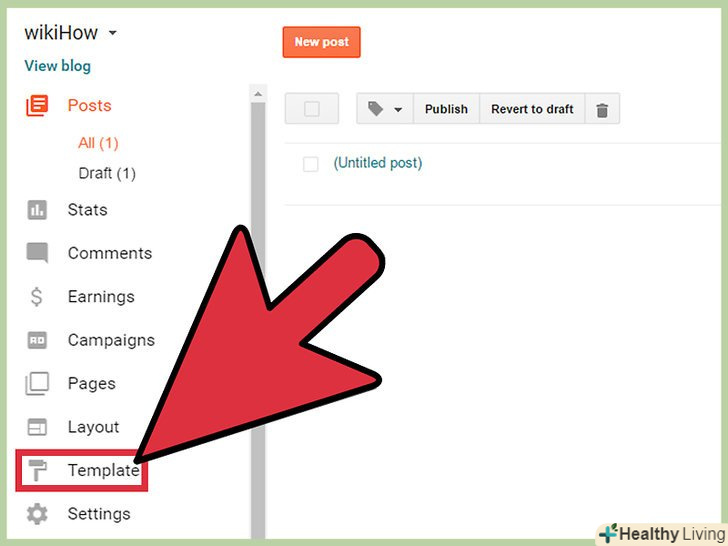Expand the wikiHow blog dropdown arrow
This screenshot has width=728, height=546.
tap(112, 33)
